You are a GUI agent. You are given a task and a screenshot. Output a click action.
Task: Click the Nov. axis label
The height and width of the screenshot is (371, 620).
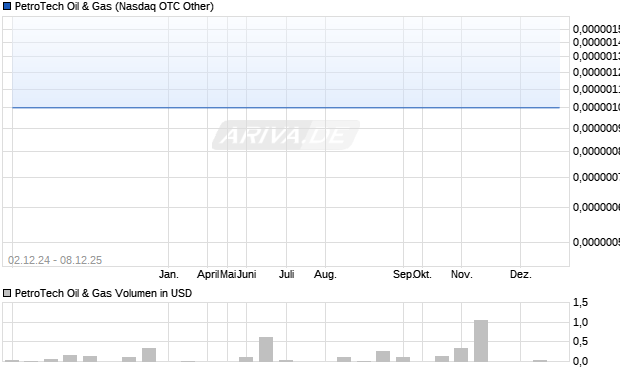click(x=462, y=274)
